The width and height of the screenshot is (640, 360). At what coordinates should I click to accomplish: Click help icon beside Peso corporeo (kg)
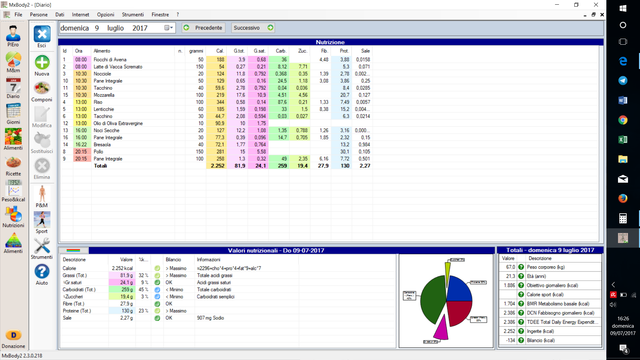point(521,267)
